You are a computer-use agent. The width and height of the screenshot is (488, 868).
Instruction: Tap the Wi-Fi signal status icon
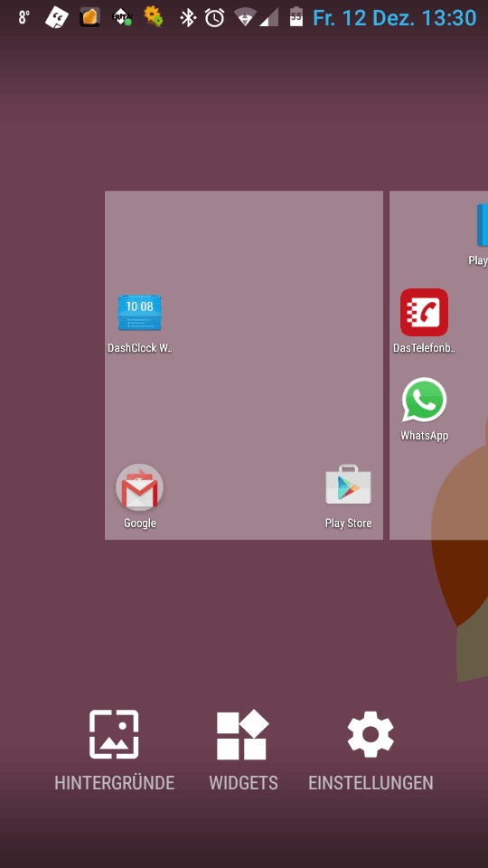point(245,18)
